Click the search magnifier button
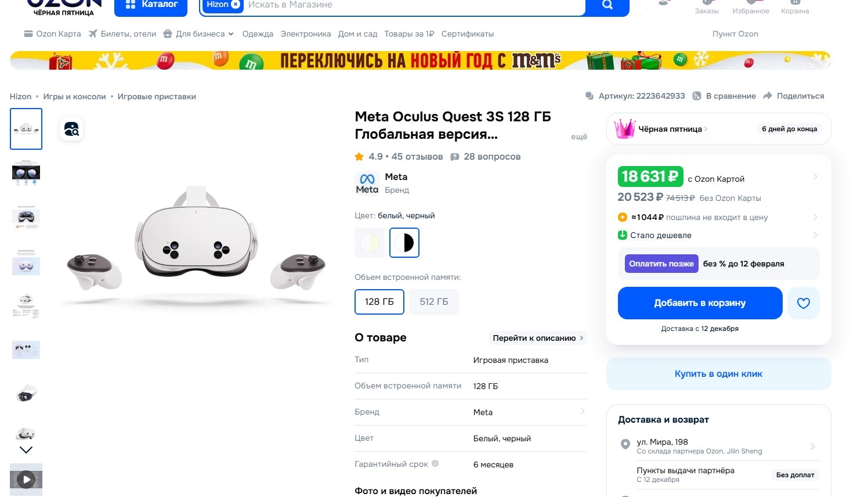 click(x=607, y=5)
